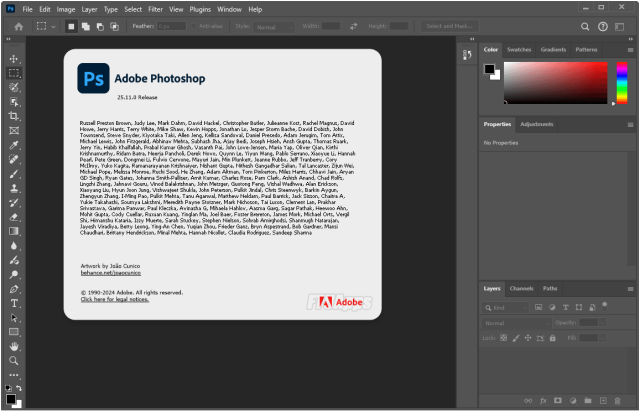Switch to the Adjustments tab
The image size is (640, 412).
point(537,124)
